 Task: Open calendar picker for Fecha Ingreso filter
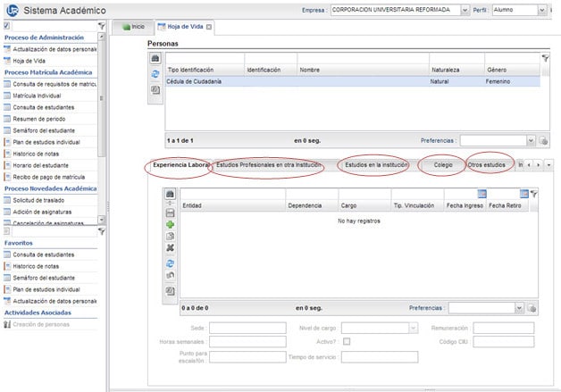(x=481, y=194)
